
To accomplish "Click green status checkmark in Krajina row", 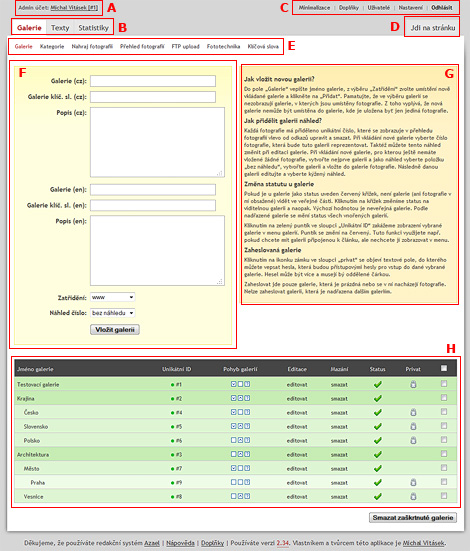I will click(x=378, y=398).
